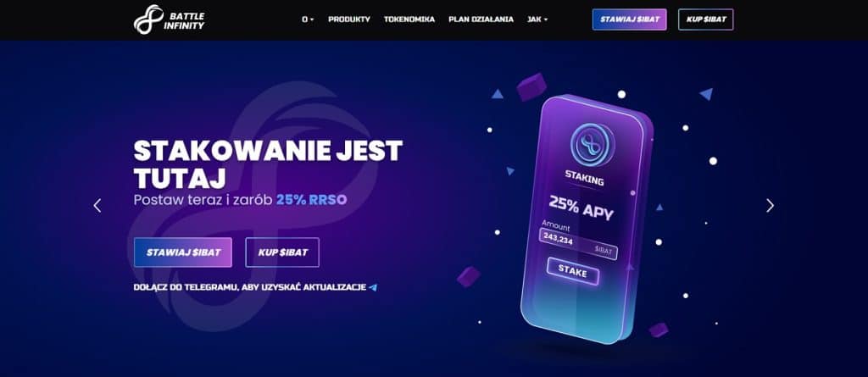Click the BATTLE INFINITY brand text
This screenshot has width=868, height=377.
coord(184,20)
